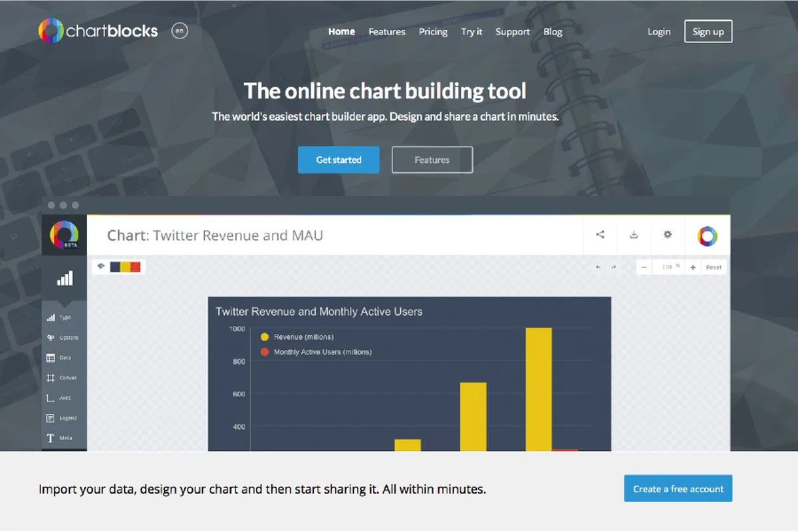Open the Pricing page
The width and height of the screenshot is (798, 532).
point(433,31)
